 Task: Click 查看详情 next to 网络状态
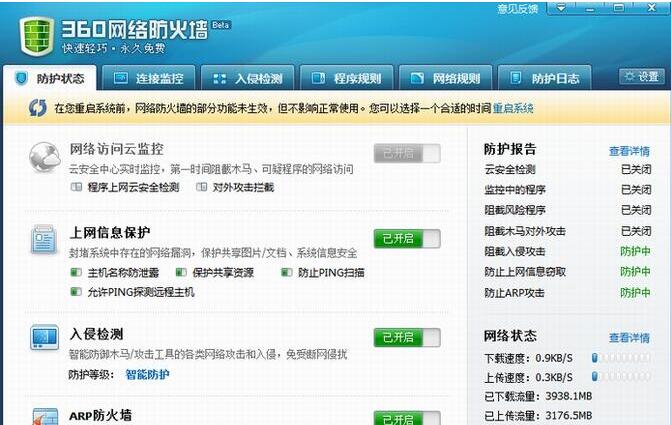(629, 338)
